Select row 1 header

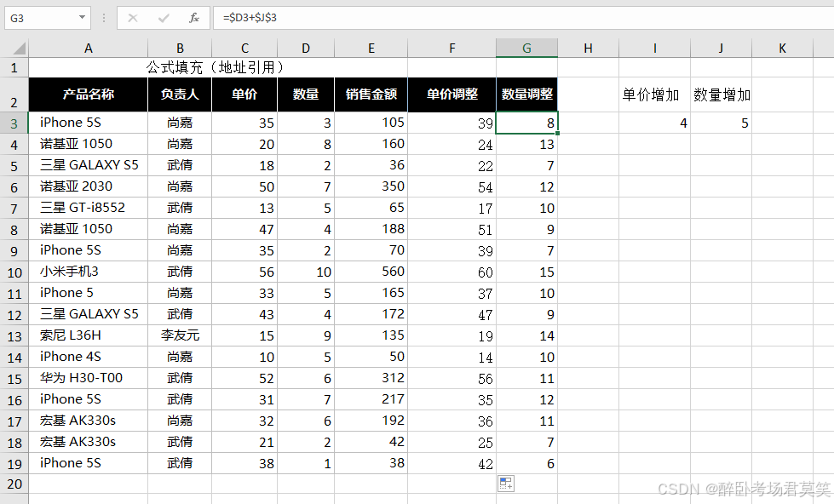coord(14,67)
